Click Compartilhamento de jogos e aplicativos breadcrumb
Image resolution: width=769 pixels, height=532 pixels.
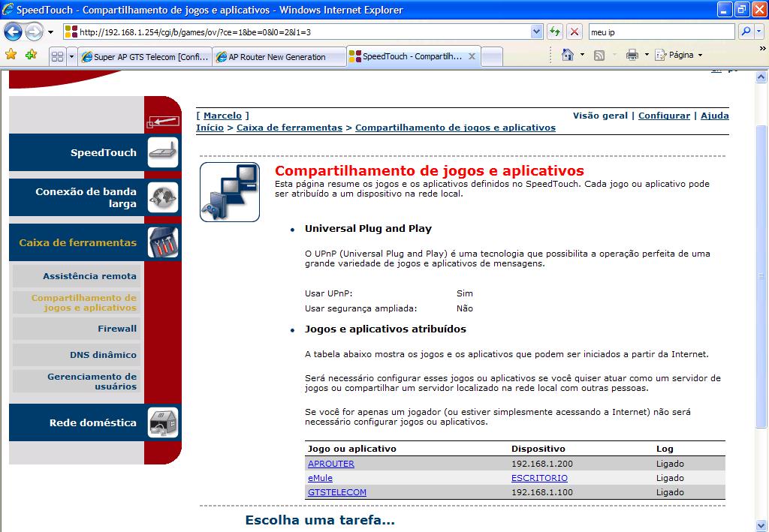pos(455,128)
